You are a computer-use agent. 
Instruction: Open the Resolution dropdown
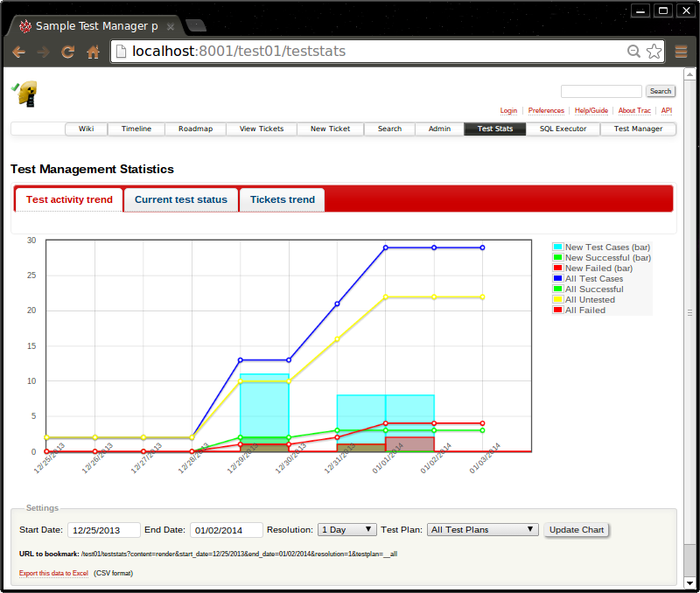[346, 529]
